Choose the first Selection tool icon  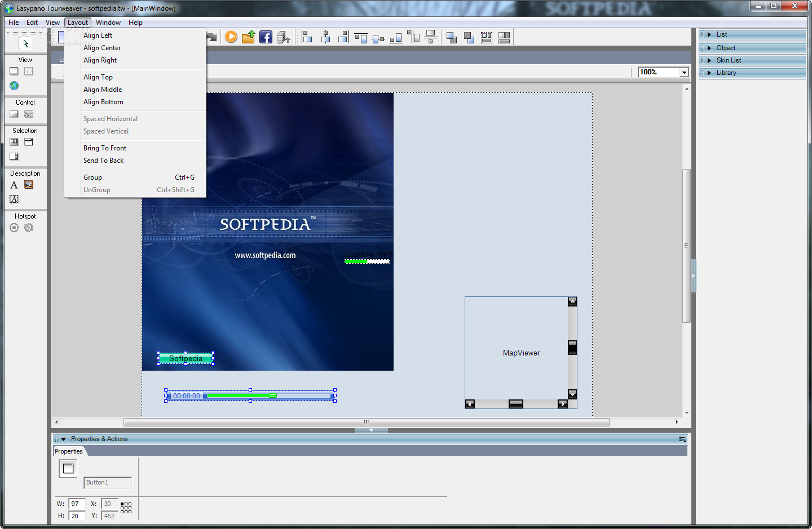pos(14,142)
